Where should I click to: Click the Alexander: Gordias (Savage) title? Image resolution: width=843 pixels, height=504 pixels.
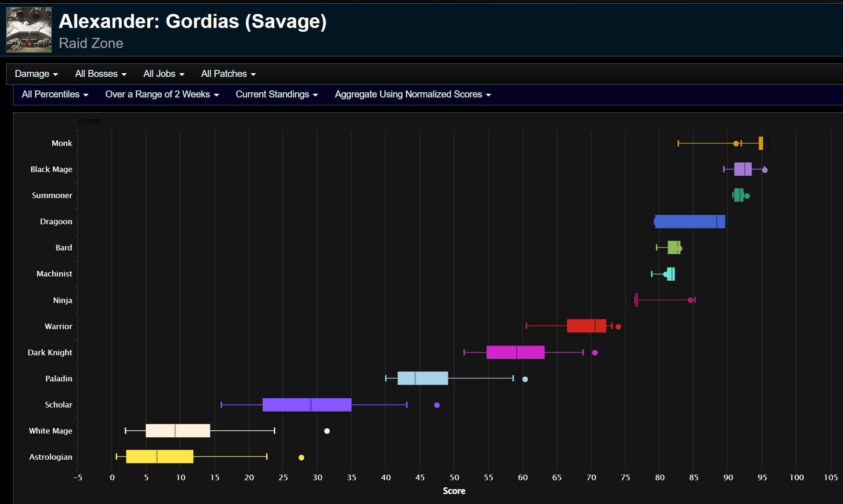click(x=193, y=21)
